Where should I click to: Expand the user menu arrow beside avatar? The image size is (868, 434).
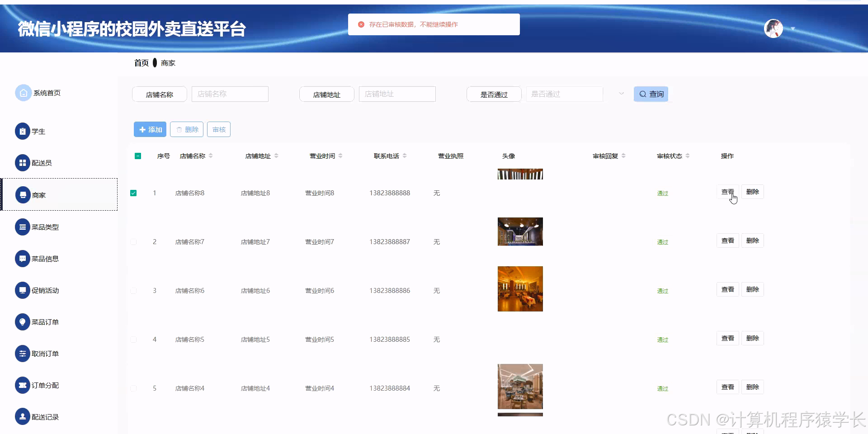pyautogui.click(x=793, y=29)
